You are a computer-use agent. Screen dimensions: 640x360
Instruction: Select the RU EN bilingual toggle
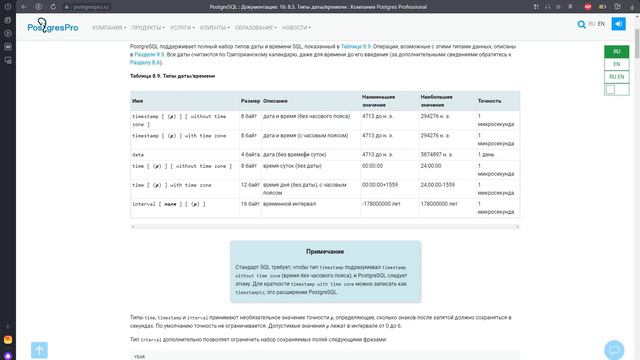pyautogui.click(x=616, y=77)
